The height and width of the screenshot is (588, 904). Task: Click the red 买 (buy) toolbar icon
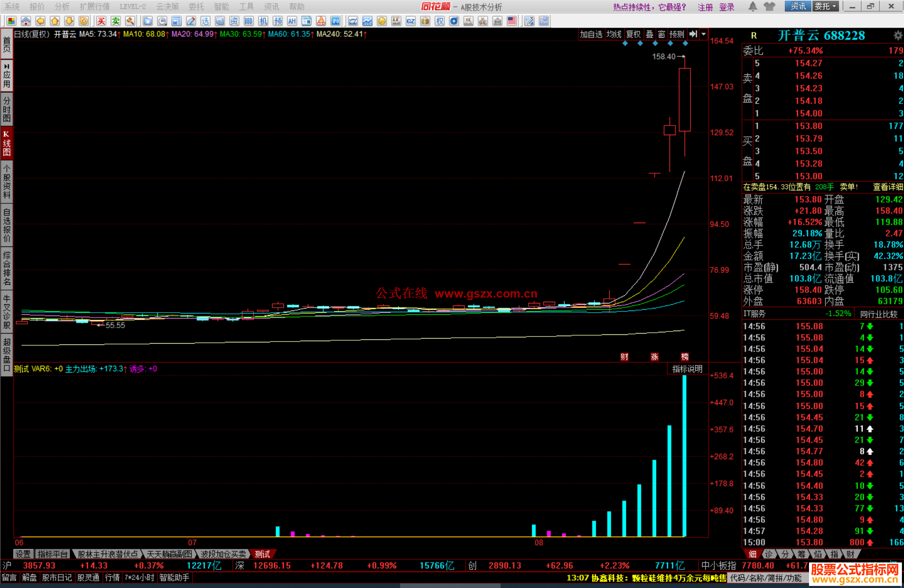[101, 21]
